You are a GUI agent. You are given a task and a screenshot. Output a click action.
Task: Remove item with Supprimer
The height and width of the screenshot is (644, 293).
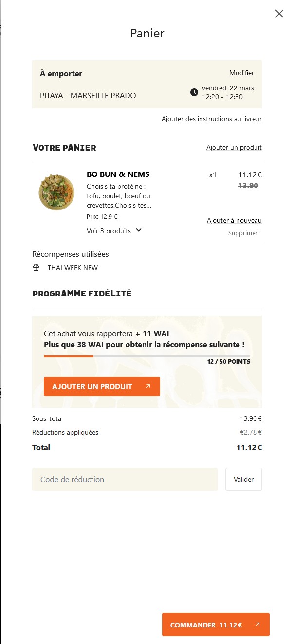click(243, 233)
